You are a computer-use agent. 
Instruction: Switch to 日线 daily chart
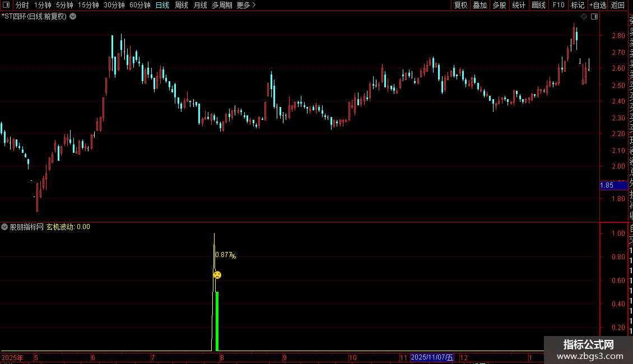pos(162,5)
